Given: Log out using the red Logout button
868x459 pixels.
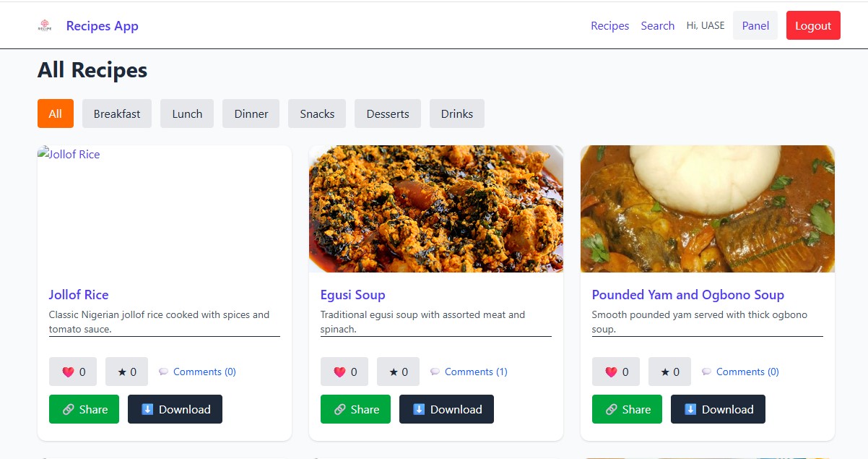Looking at the screenshot, I should point(813,26).
